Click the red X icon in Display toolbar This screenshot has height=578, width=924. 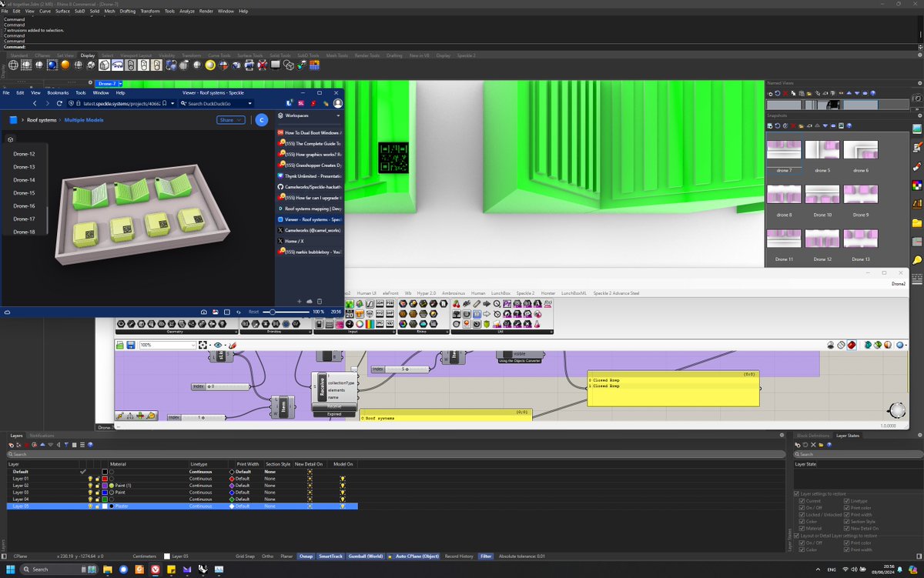click(263, 65)
